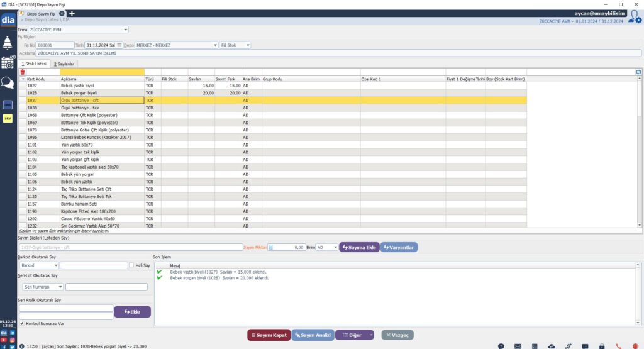Toggle Kontrol Numarası Var checkbox
This screenshot has height=349, width=644.
tap(22, 324)
